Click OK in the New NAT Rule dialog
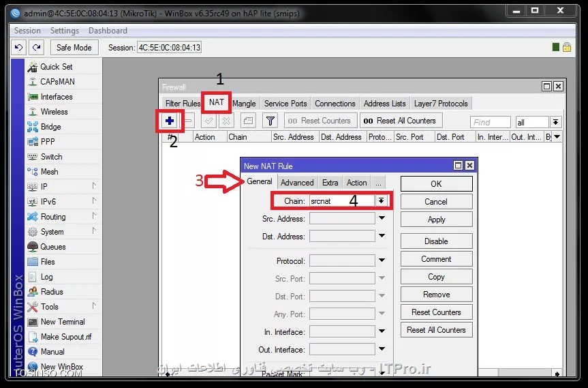Viewport: 588px width, 388px height. (436, 184)
